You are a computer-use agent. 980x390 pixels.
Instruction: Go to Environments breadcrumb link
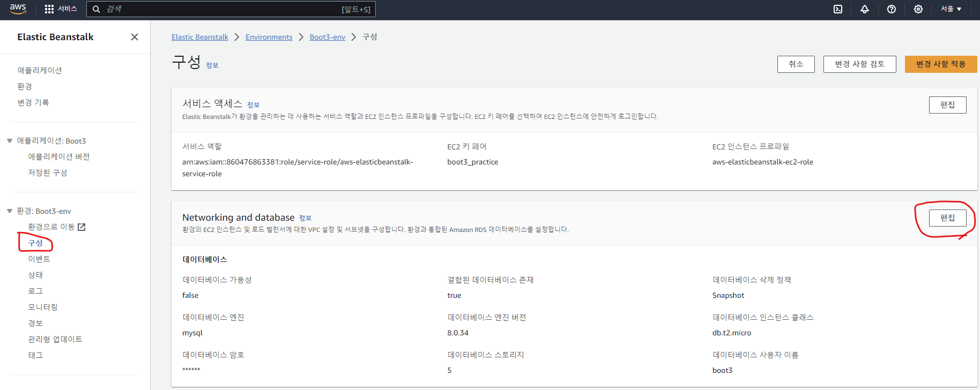coord(269,37)
